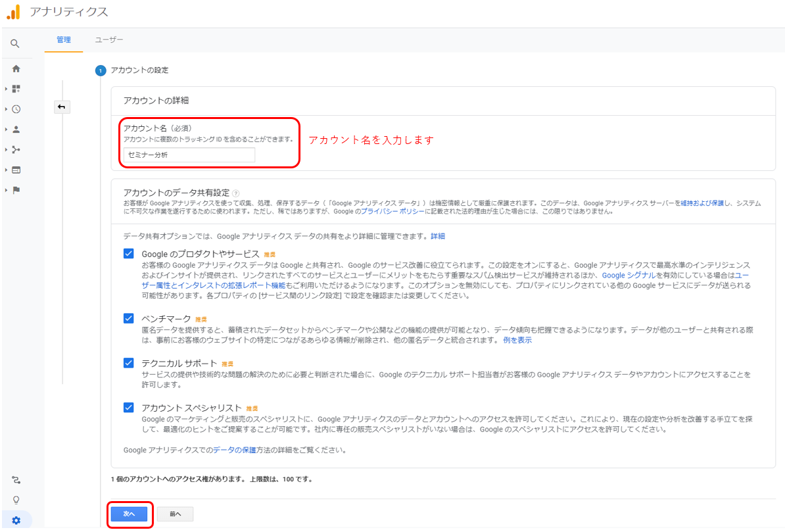Viewport: 785px width, 532px height.
Task: Open the search magnifier in sidebar
Action: pyautogui.click(x=15, y=43)
